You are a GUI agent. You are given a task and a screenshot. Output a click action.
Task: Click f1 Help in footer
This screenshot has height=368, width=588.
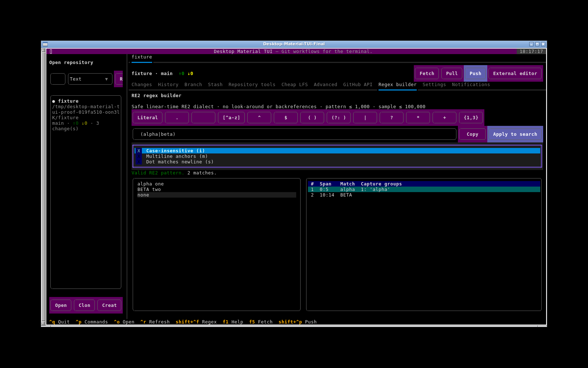pos(233,322)
